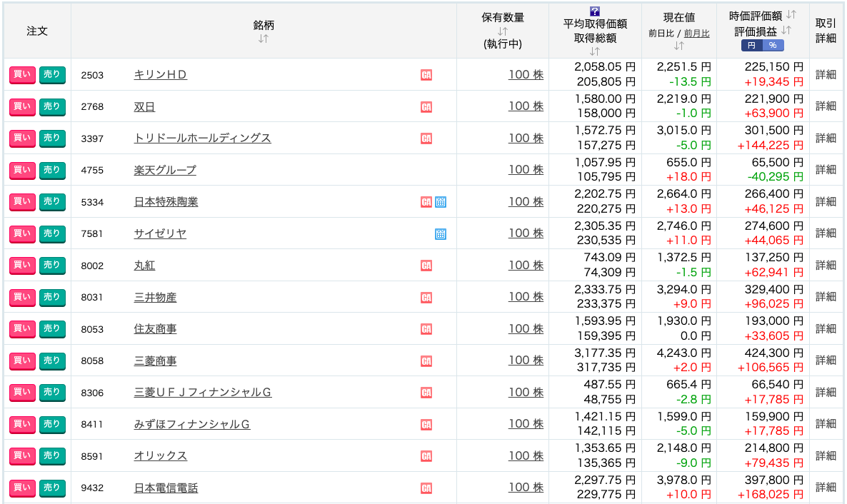Open 詳細 for みずほフィナンシャルG row
Image resolution: width=847 pixels, height=504 pixels.
826,424
